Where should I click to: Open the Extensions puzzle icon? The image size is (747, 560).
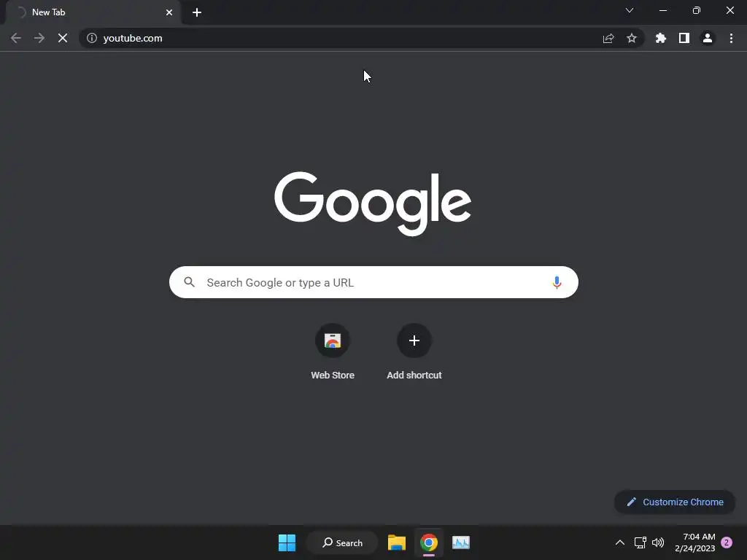point(661,38)
